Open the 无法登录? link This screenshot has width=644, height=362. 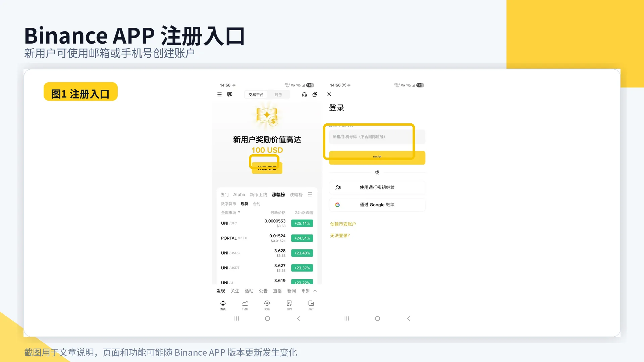click(340, 236)
